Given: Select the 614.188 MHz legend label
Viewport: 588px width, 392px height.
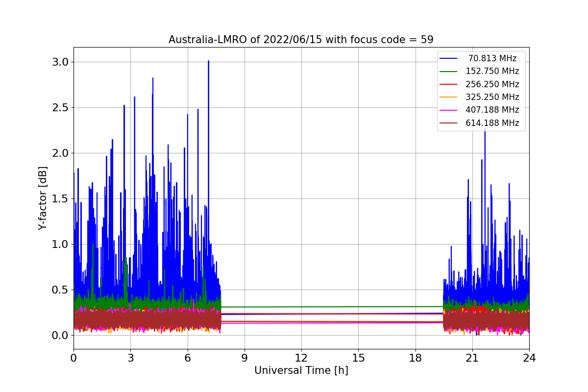Looking at the screenshot, I should 492,123.
